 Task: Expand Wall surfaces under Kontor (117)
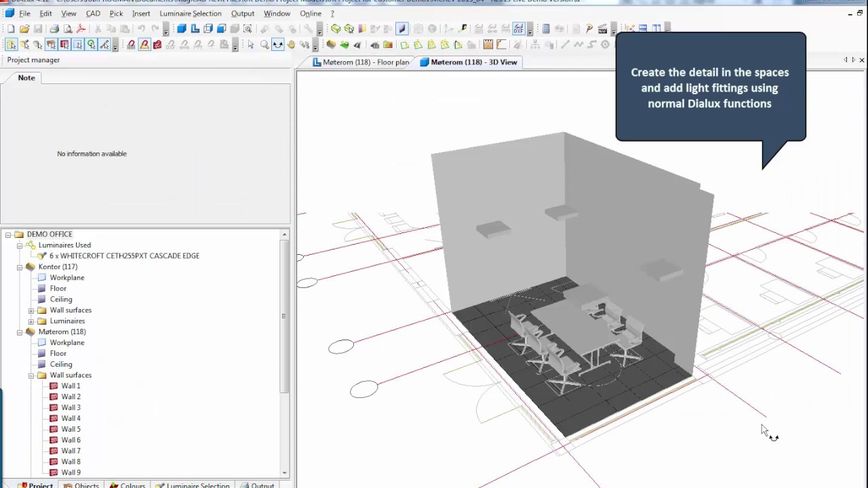31,310
